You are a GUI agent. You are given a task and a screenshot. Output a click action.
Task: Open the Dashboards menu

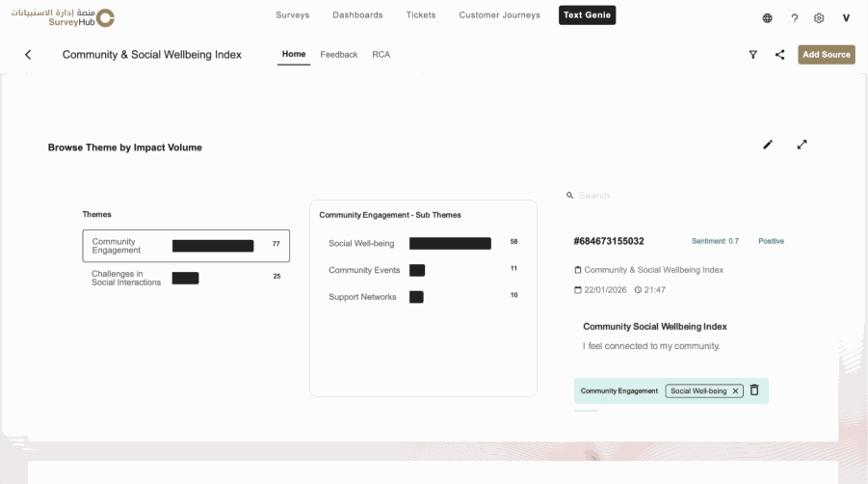[x=357, y=15]
